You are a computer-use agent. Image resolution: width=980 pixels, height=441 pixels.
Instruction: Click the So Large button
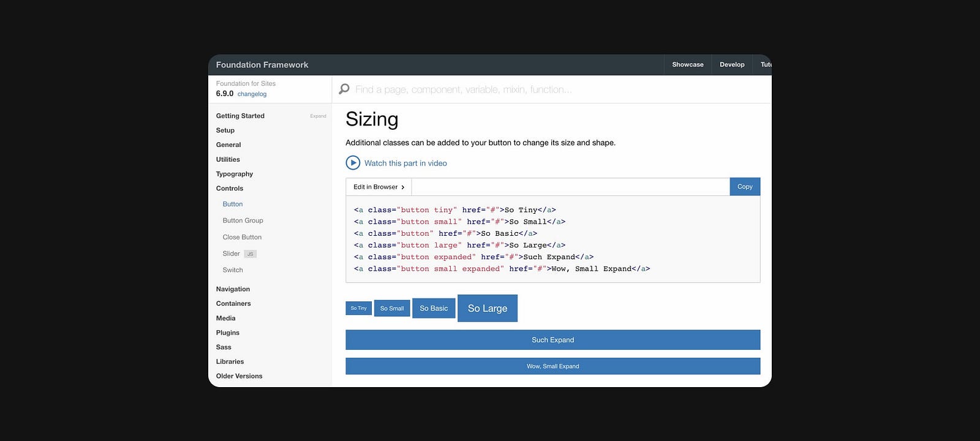coord(488,308)
